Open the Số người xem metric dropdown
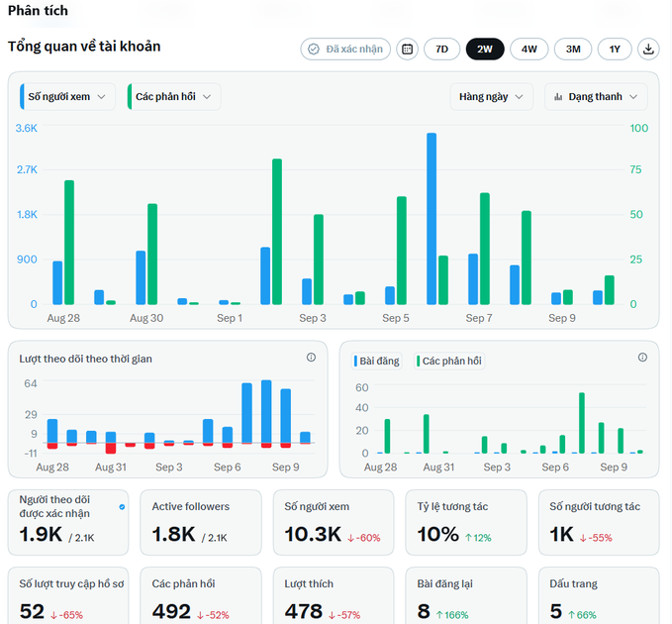The height and width of the screenshot is (624, 672). [67, 97]
